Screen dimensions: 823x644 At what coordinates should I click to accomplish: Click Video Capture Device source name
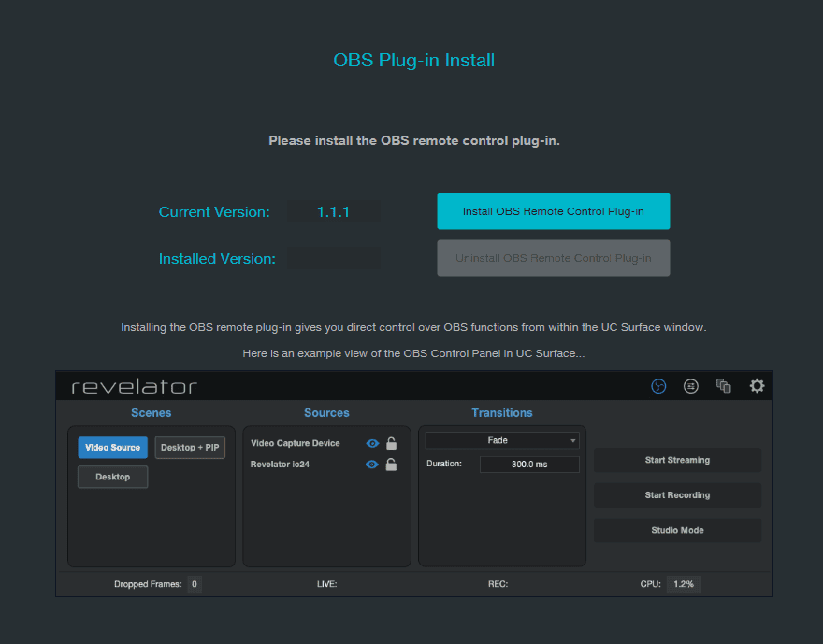(295, 443)
